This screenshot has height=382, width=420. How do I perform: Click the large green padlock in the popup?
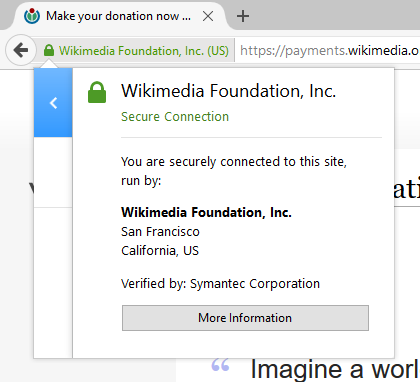click(97, 92)
